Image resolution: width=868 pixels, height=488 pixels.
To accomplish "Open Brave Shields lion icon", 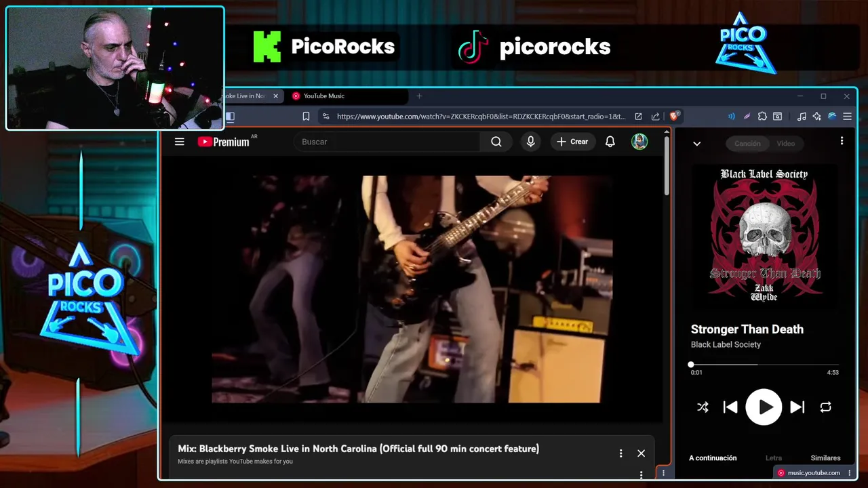I will 674,117.
